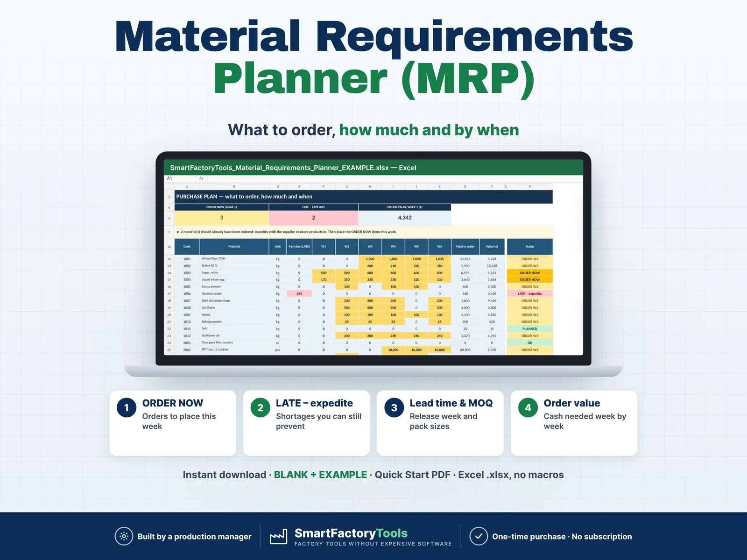Click the A1 name box in Excel

pos(180,178)
